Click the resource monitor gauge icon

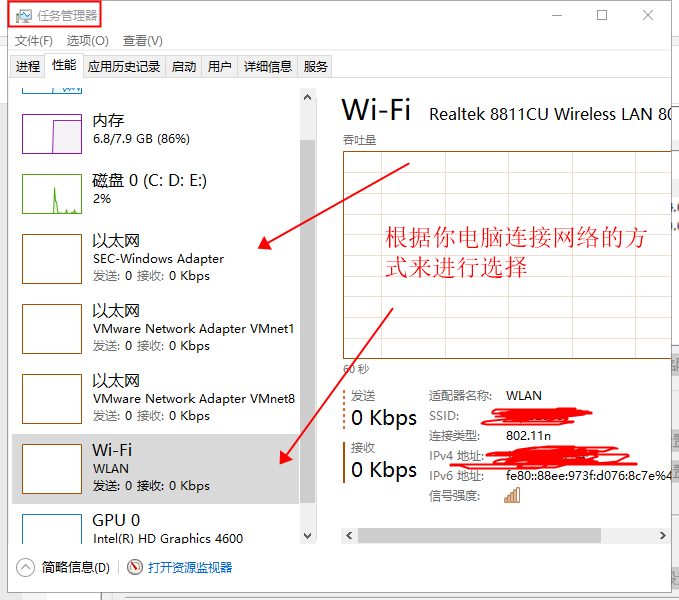coord(135,568)
